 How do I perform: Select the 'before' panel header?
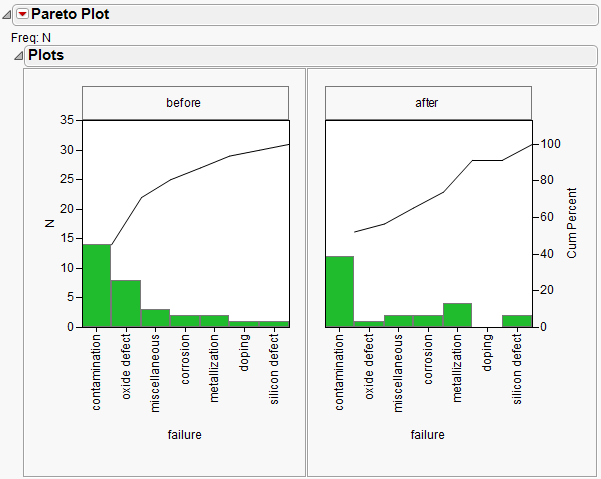point(185,103)
